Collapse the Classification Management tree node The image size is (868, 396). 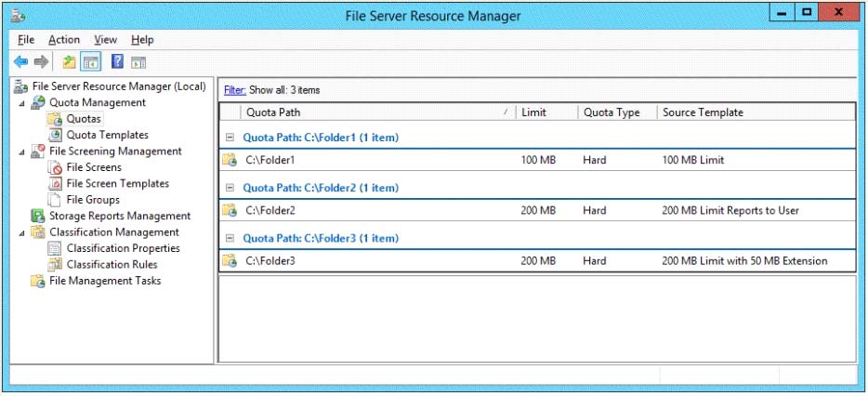[21, 232]
